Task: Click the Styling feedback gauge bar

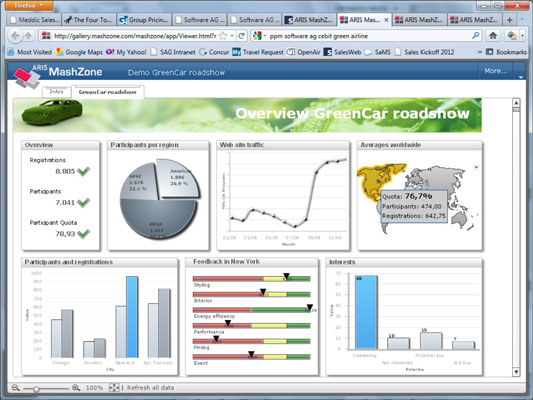Action: pyautogui.click(x=252, y=279)
